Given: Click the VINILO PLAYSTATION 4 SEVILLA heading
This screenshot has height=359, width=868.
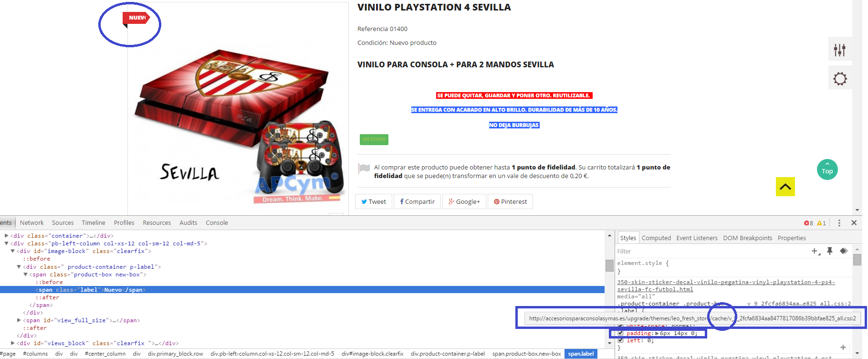Looking at the screenshot, I should click(x=434, y=7).
